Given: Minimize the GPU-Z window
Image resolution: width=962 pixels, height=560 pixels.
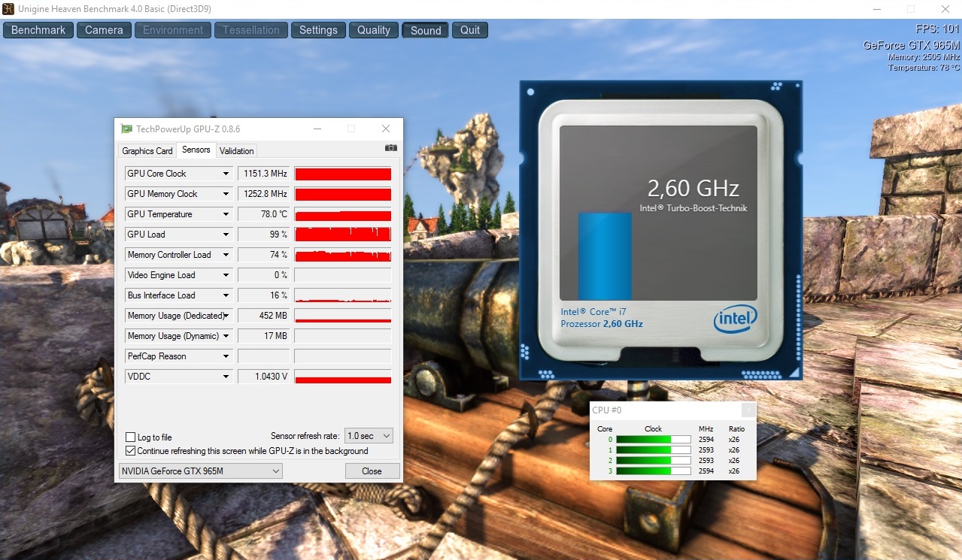Looking at the screenshot, I should click(x=316, y=129).
